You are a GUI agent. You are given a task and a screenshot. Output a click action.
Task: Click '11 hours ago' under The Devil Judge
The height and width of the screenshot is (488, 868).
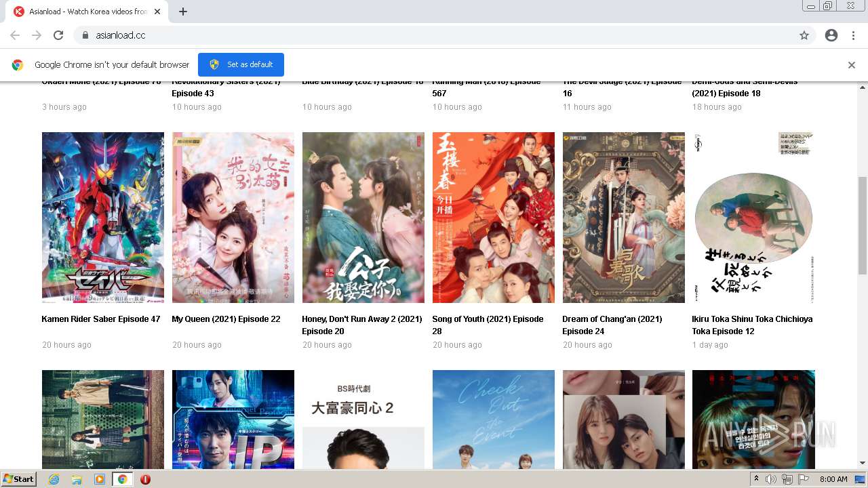pyautogui.click(x=587, y=107)
